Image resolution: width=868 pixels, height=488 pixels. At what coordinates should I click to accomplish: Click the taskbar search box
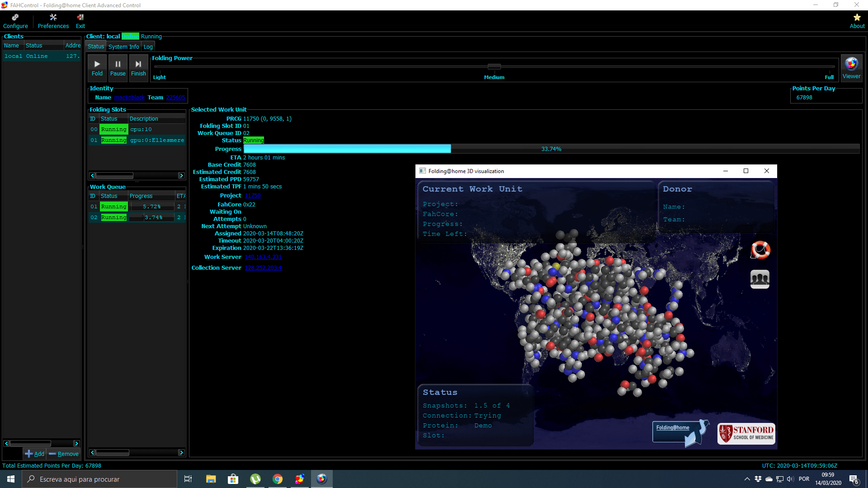[99, 479]
